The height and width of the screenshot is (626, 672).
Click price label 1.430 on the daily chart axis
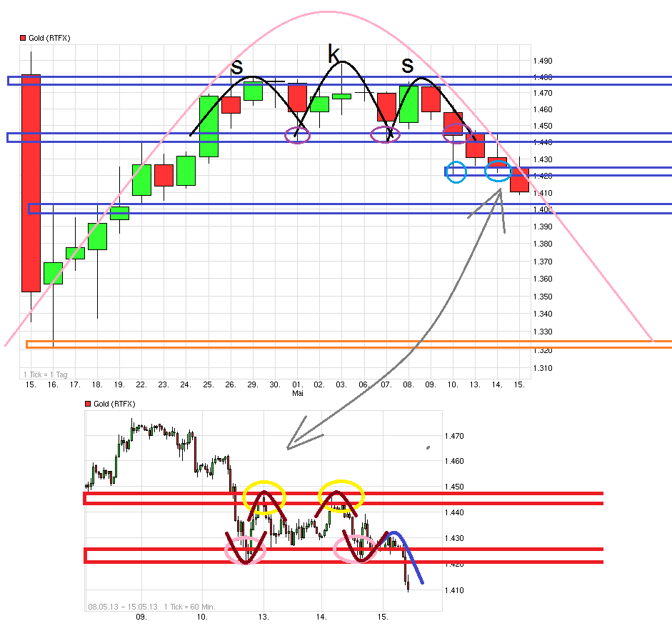tap(543, 159)
